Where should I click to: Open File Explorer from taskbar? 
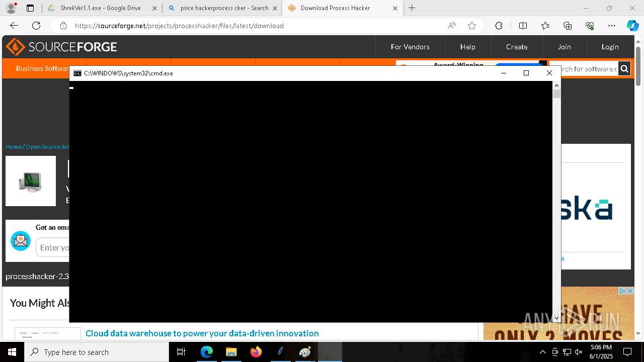click(231, 352)
